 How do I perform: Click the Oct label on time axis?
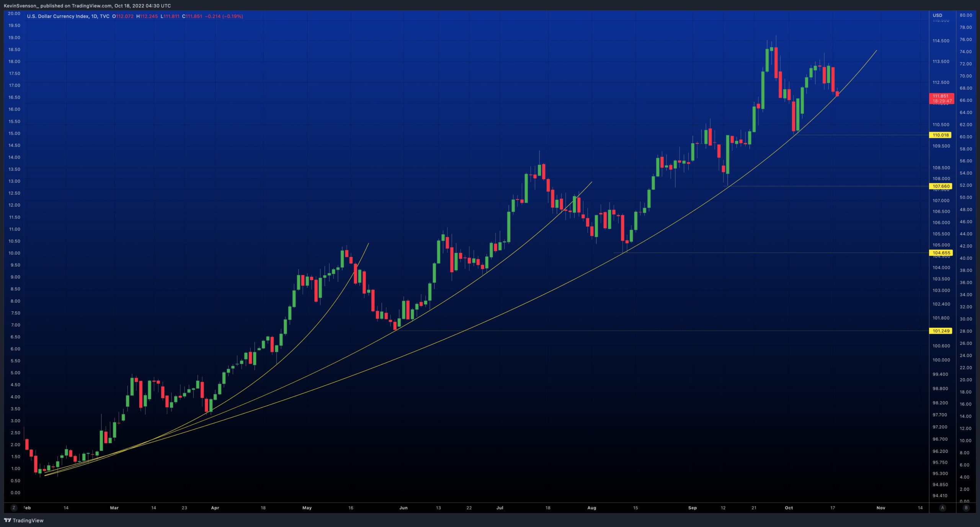[789, 508]
